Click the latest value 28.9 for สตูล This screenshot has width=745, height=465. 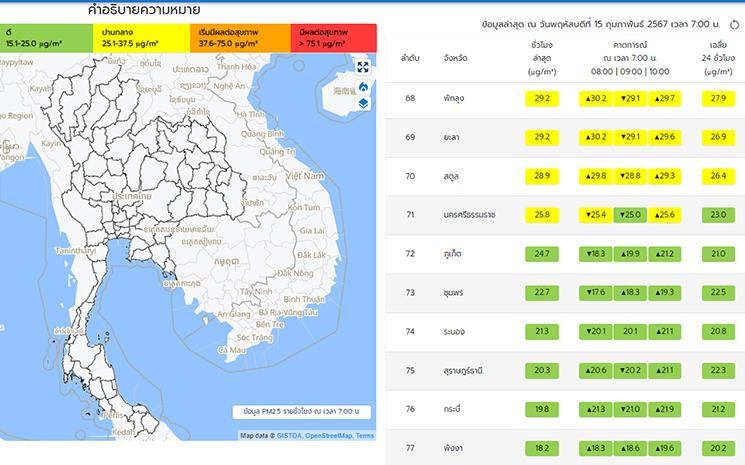(x=542, y=176)
